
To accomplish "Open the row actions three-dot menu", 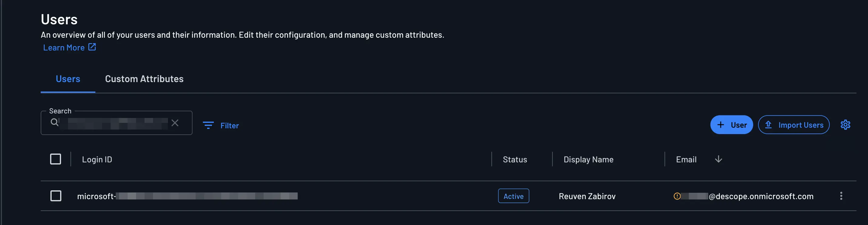I will pos(841,196).
